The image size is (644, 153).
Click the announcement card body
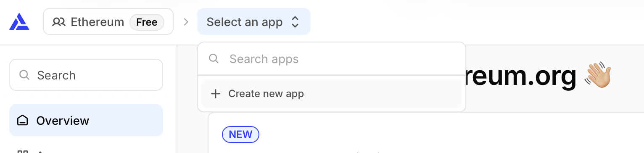(x=426, y=133)
